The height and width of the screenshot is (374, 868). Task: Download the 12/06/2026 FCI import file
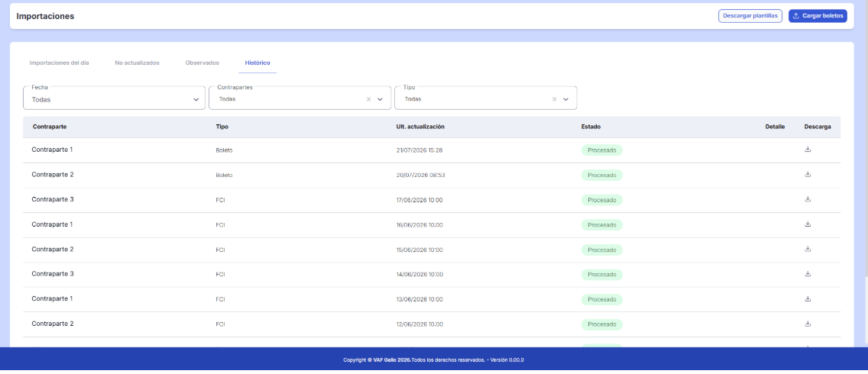(808, 324)
